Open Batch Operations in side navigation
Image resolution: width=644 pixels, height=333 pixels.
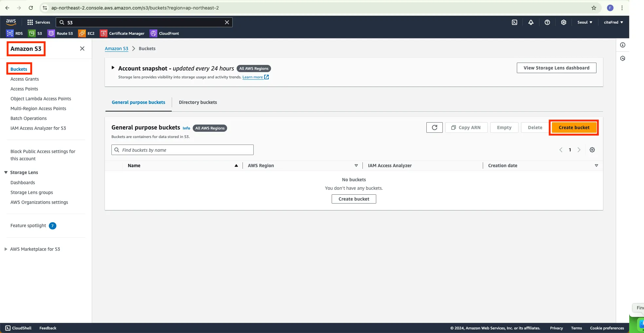pyautogui.click(x=29, y=118)
